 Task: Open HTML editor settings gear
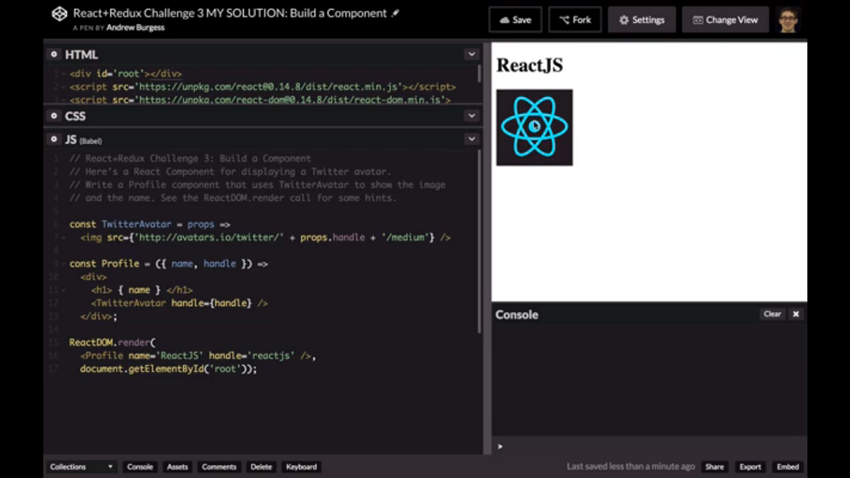coord(54,54)
